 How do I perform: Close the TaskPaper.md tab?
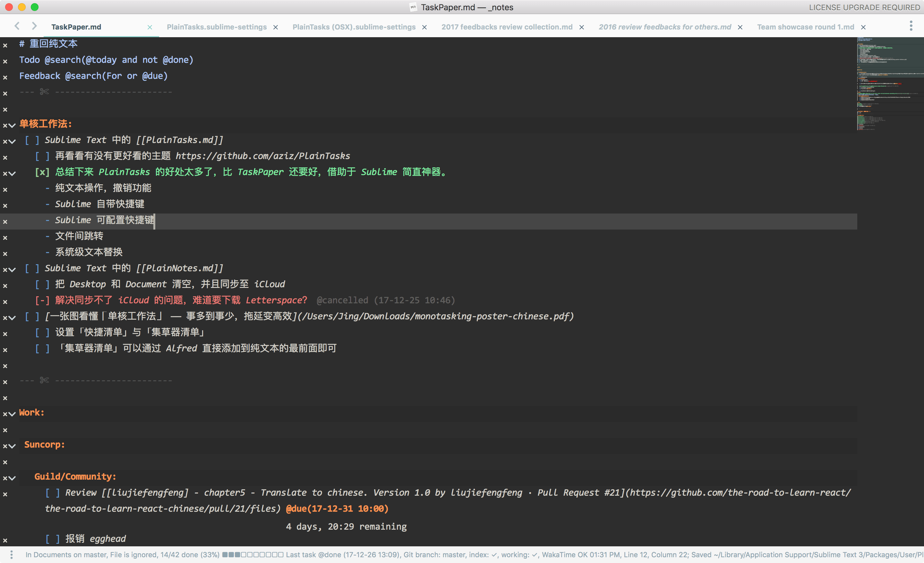coord(150,27)
